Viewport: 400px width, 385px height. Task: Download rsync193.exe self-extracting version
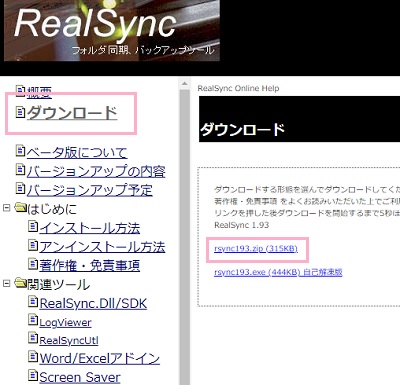pyautogui.click(x=278, y=272)
